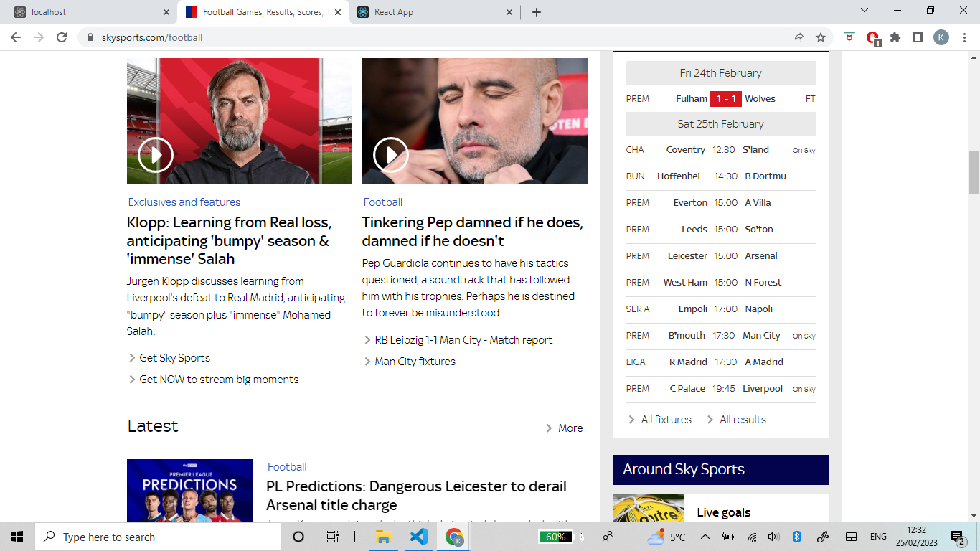Viewport: 980px width, 551px height.
Task: Play the Klopp interview video
Action: pos(156,154)
